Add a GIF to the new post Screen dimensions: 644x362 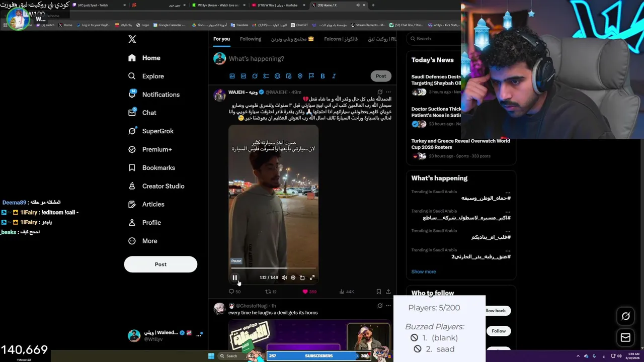(x=244, y=76)
